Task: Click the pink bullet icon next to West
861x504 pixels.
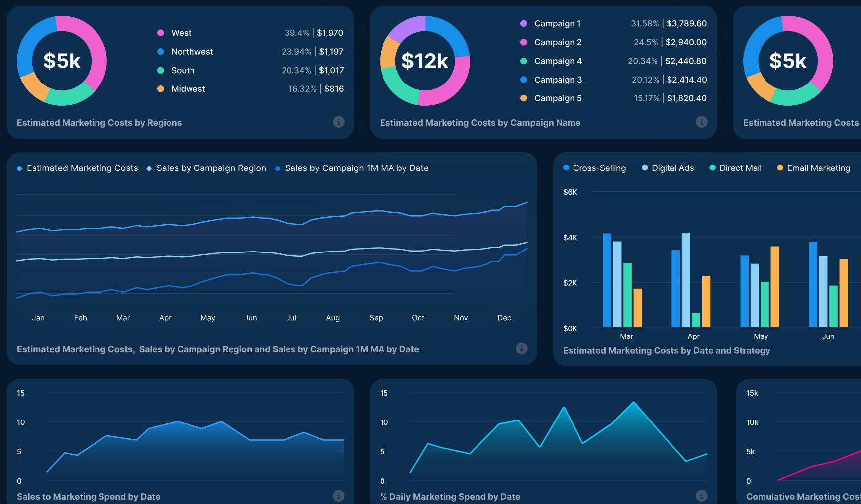Action: [160, 32]
